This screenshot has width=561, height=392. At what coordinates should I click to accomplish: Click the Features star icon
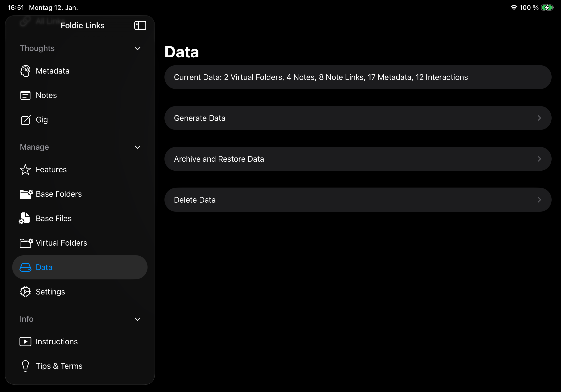[25, 169]
